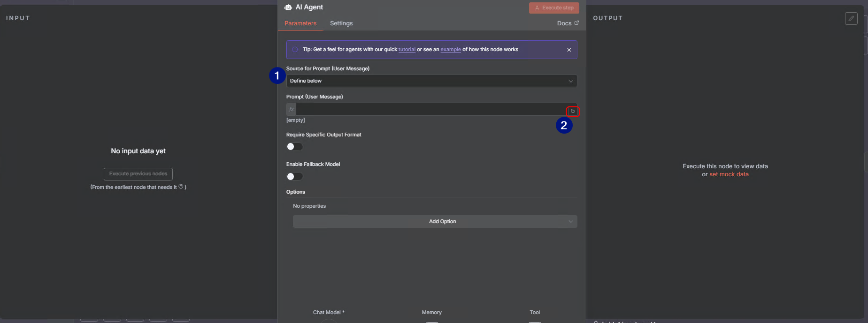Screen dimensions: 868x323
Task: Click the info icon in tip banner
Action: click(295, 49)
